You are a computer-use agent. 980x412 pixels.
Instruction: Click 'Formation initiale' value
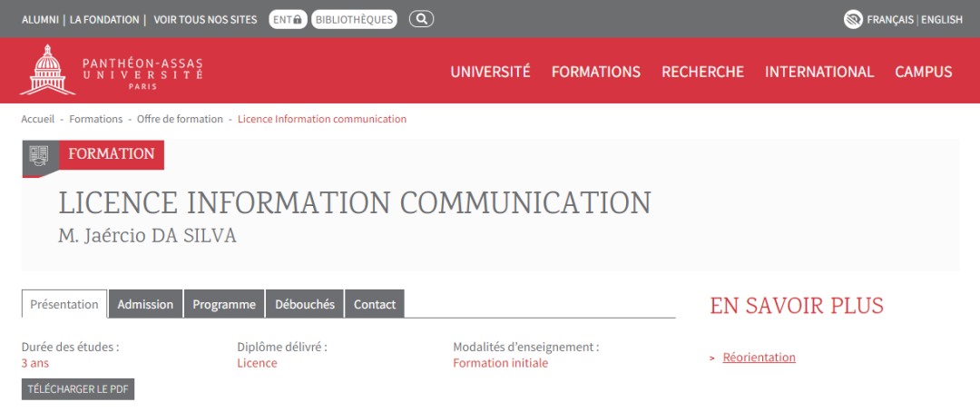click(501, 363)
